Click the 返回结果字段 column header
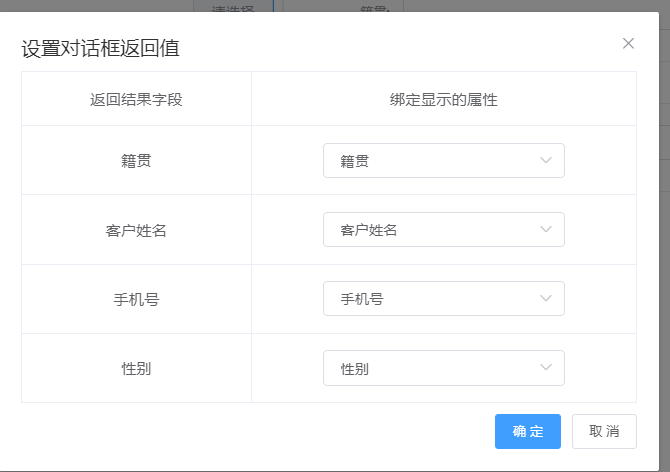The height and width of the screenshot is (472, 670). [136, 99]
